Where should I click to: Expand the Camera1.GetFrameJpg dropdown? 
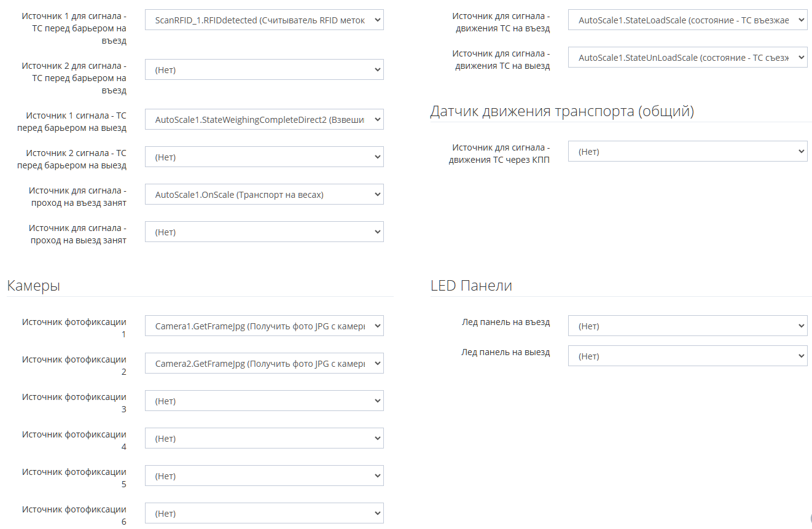[264, 326]
